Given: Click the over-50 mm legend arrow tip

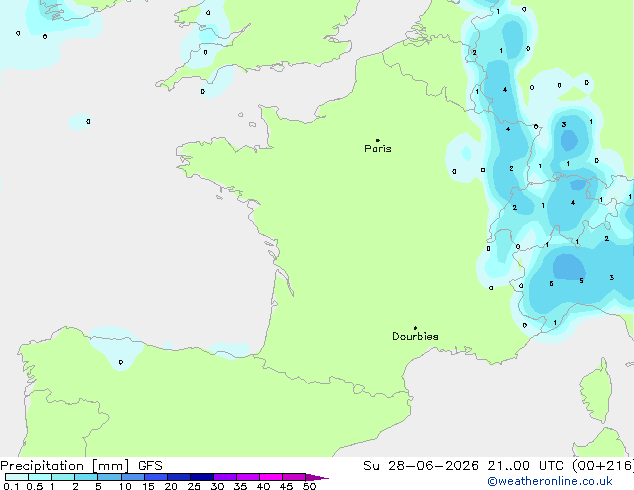Looking at the screenshot, I should [317, 477].
